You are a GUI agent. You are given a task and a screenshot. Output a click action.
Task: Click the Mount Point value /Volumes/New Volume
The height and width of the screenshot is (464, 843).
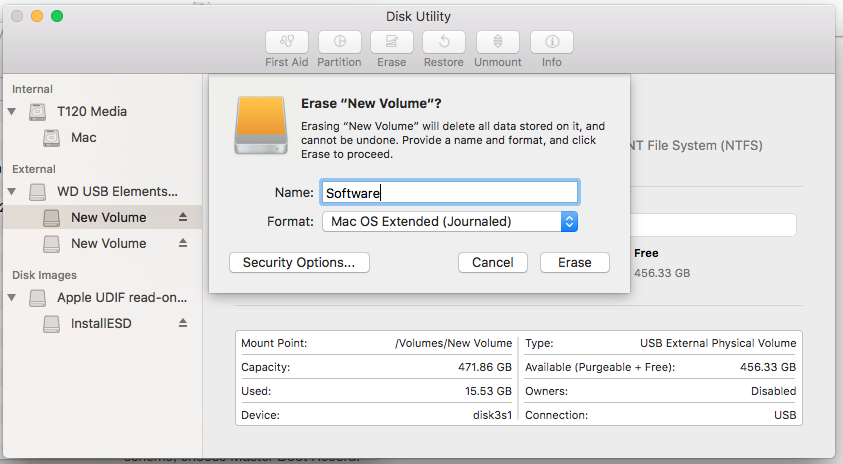point(453,343)
